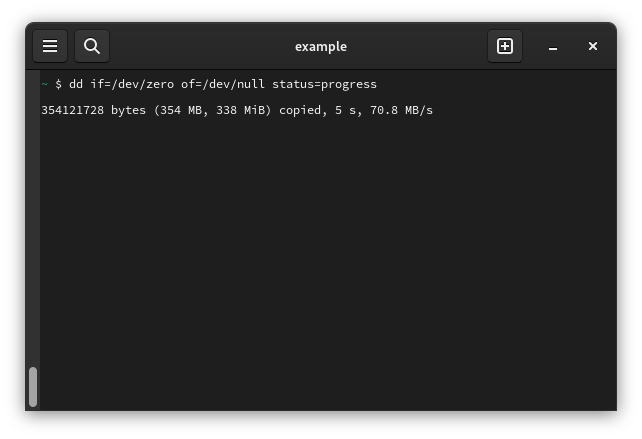The width and height of the screenshot is (642, 439).
Task: Click the scrollbar track above the thumb
Action: [33, 220]
